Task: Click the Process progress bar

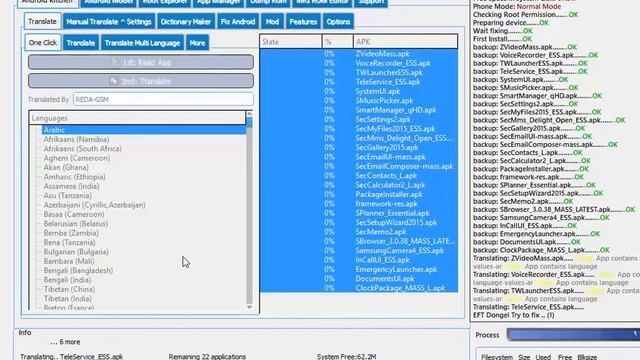Action: click(x=573, y=335)
